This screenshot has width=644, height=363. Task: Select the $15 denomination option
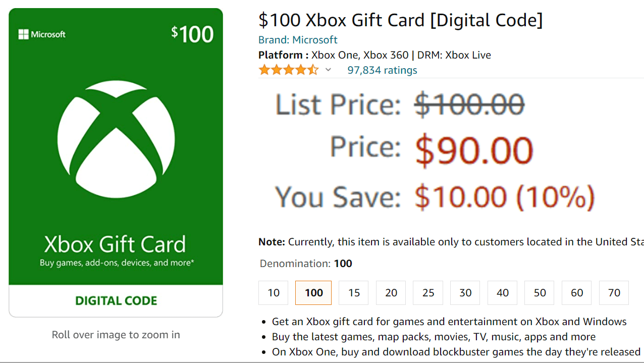pyautogui.click(x=353, y=292)
